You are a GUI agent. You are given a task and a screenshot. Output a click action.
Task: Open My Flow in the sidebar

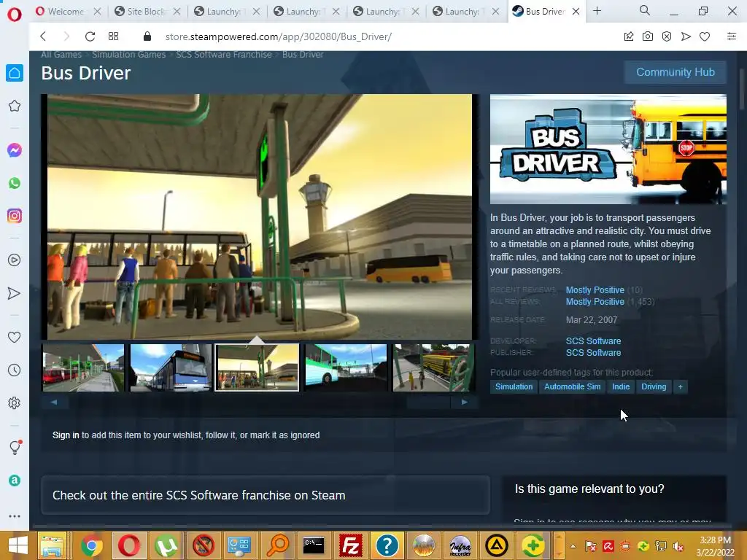click(15, 293)
